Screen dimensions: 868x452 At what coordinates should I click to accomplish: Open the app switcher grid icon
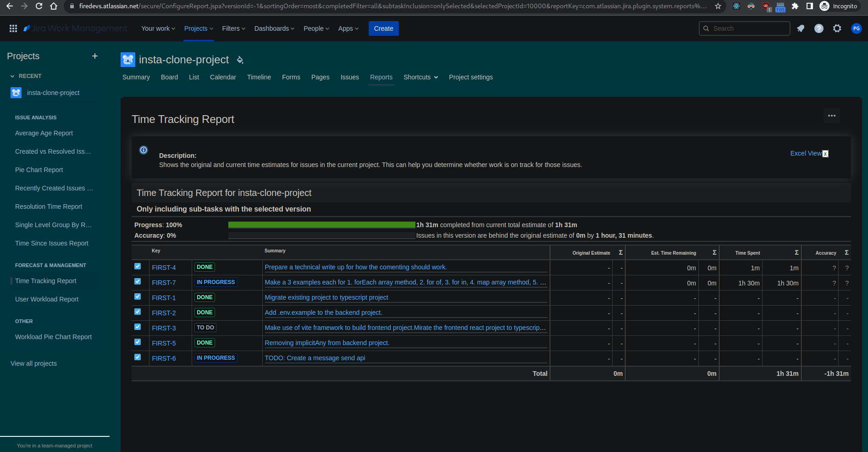click(13, 28)
